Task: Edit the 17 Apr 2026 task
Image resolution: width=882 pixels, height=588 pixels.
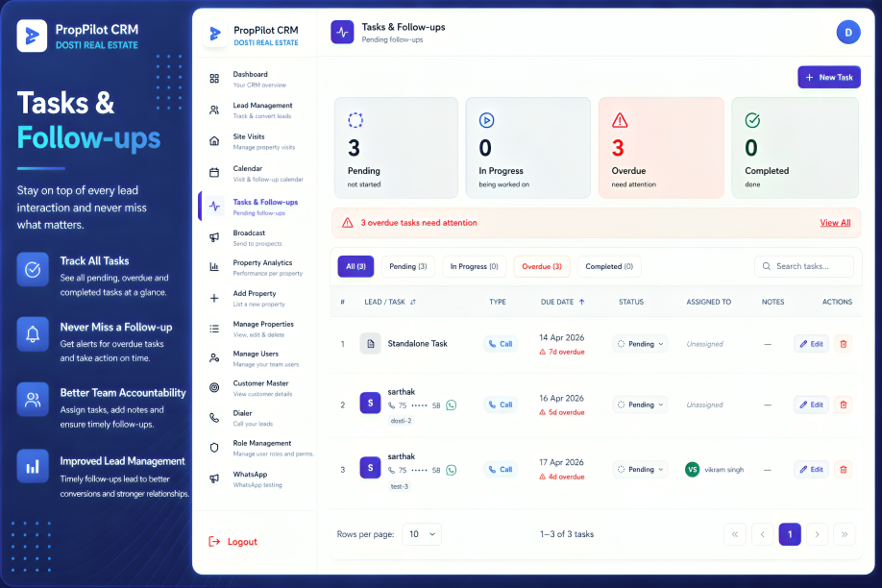Action: 811,469
